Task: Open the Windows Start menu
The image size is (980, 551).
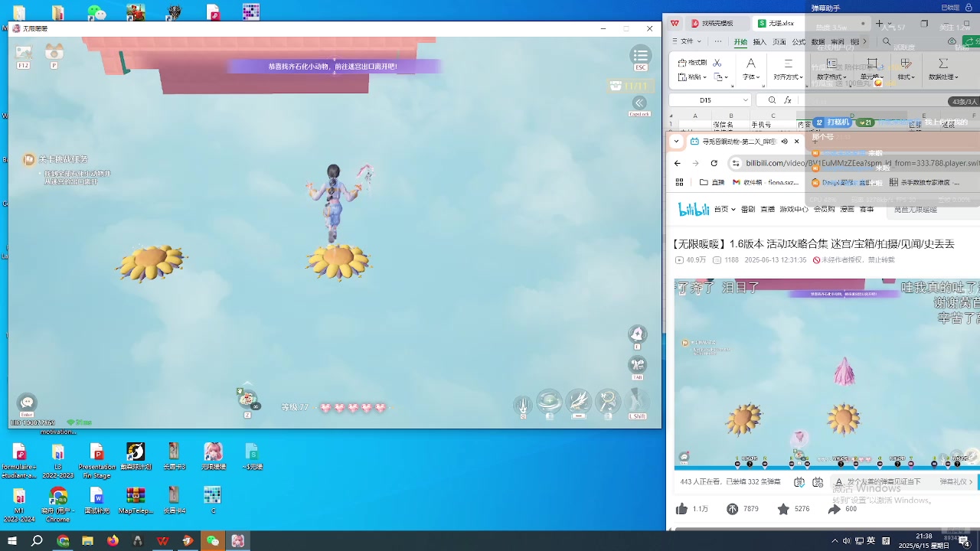Action: 12,541
